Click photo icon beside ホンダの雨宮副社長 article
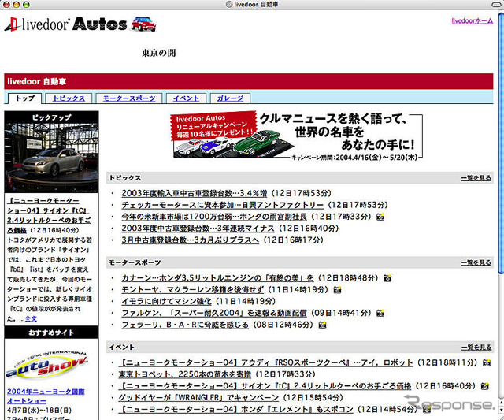The width and height of the screenshot is (504, 420). (x=380, y=217)
